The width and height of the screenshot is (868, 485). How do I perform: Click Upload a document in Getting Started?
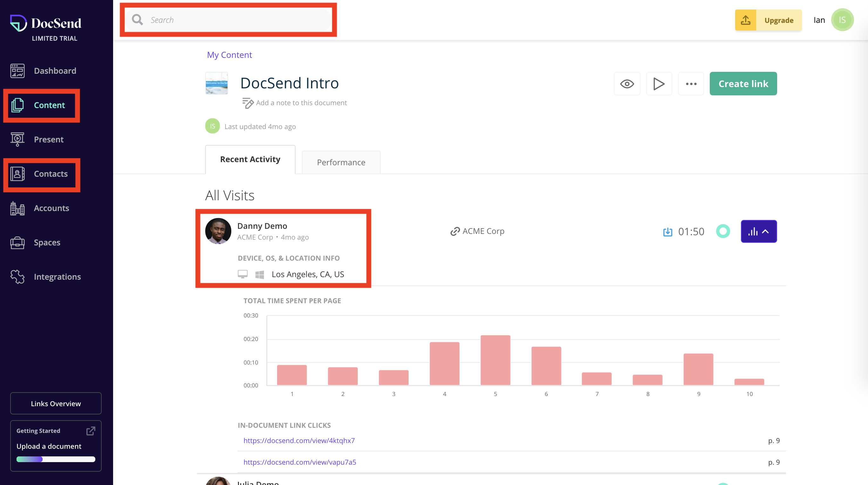point(49,446)
